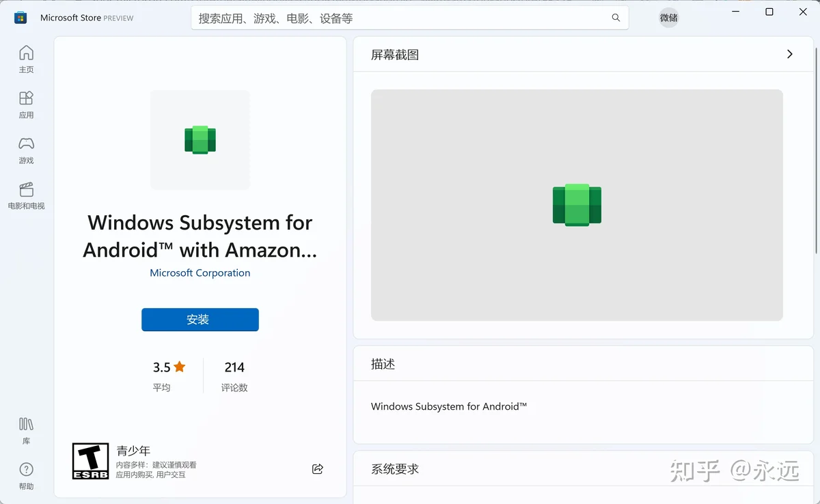This screenshot has width=820, height=504.
Task: Click the search magnifier icon
Action: pyautogui.click(x=616, y=18)
